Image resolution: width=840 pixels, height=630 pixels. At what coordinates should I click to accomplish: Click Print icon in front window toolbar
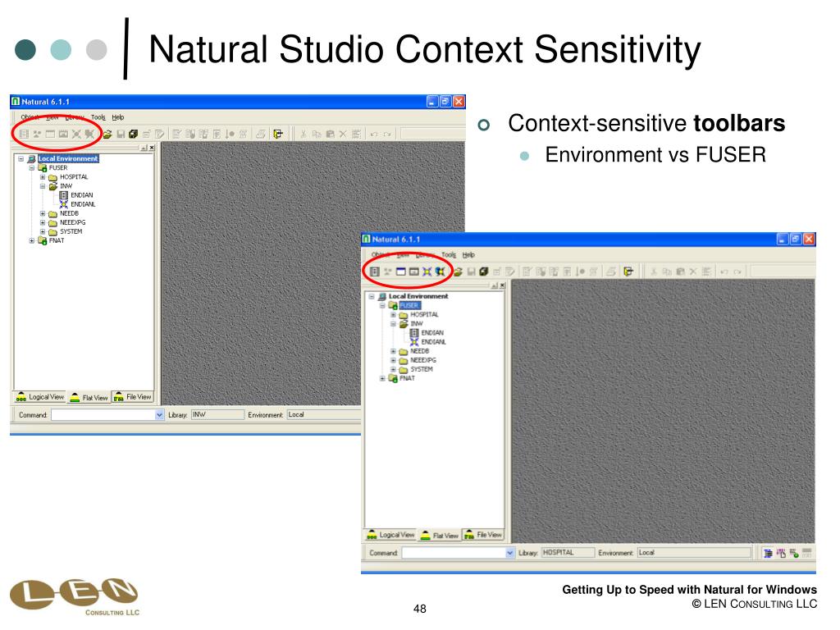[610, 272]
